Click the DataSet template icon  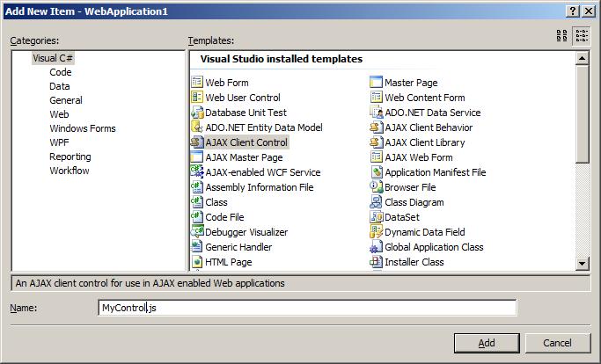(376, 217)
